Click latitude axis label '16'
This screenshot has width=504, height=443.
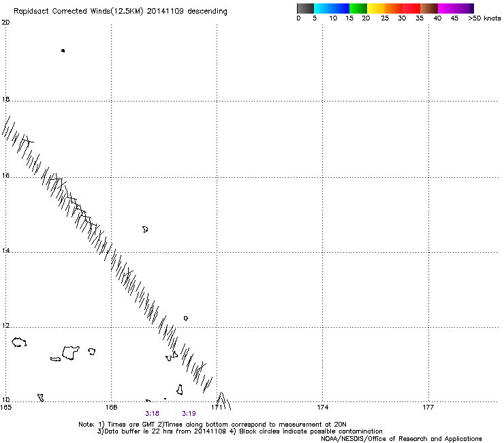(x=5, y=176)
